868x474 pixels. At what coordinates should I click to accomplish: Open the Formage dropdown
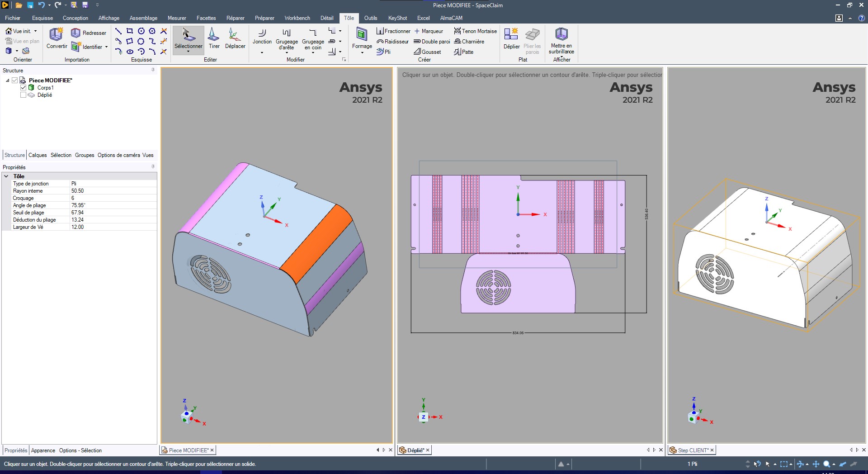(362, 52)
